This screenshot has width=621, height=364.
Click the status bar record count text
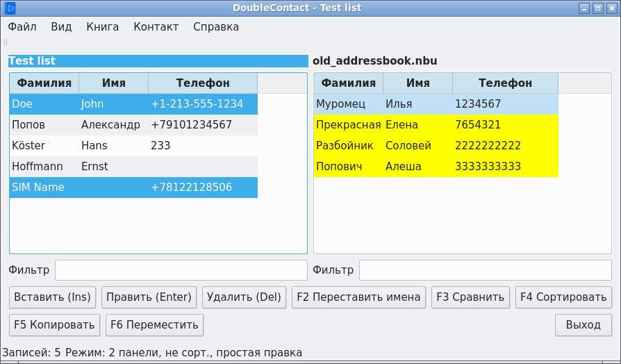coord(31,352)
